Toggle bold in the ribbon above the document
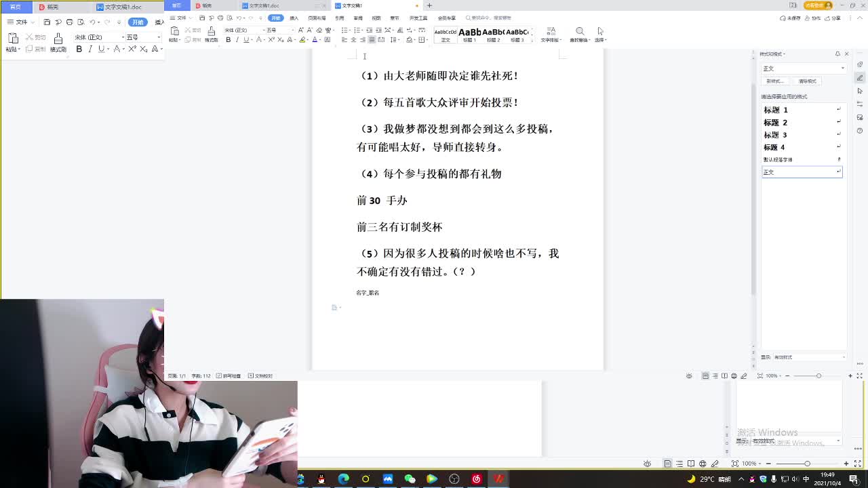 229,40
